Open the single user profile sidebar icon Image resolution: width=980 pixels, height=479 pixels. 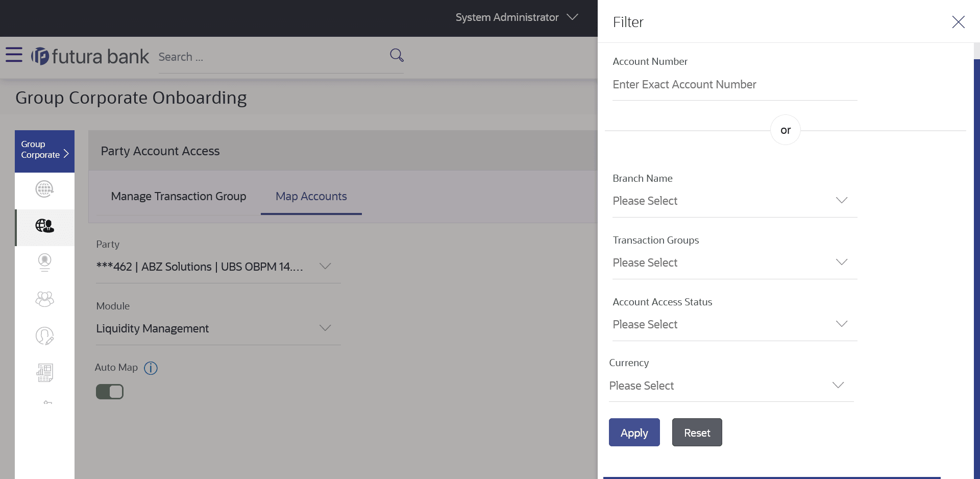(44, 262)
